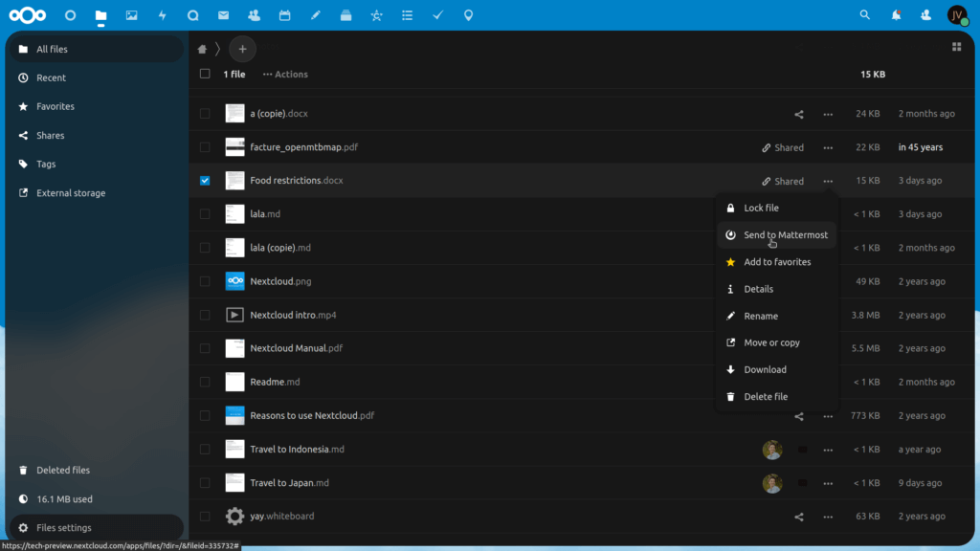Viewport: 980px width, 551px height.
Task: Open more menu for Travel to Indonesia.md
Action: (x=828, y=450)
